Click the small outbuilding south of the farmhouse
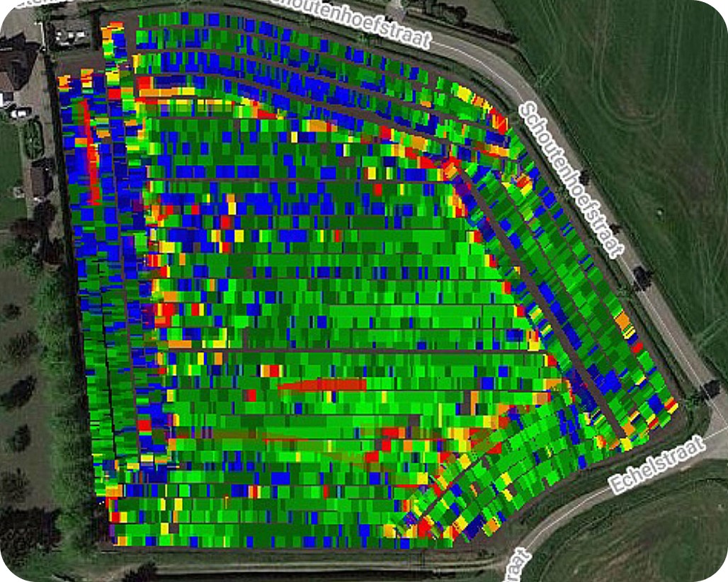The width and height of the screenshot is (728, 582). (40, 178)
